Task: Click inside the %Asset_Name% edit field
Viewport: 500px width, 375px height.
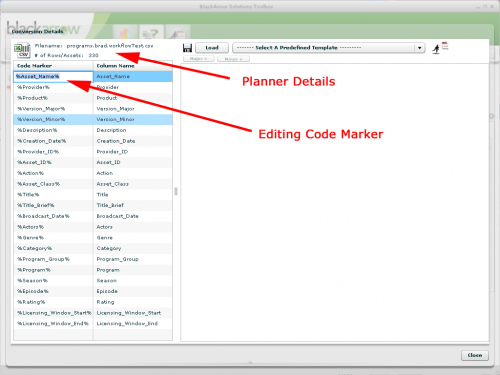Action: click(x=53, y=76)
